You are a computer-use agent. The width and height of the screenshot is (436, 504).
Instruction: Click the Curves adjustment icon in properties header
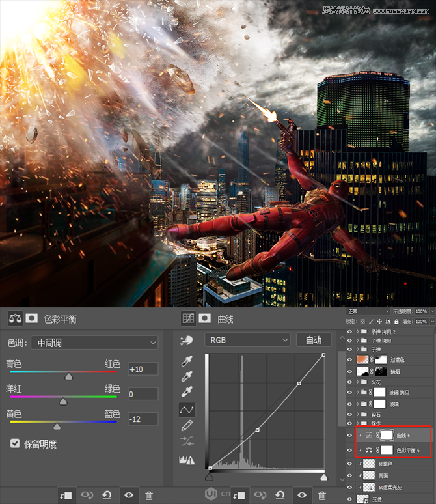[188, 318]
